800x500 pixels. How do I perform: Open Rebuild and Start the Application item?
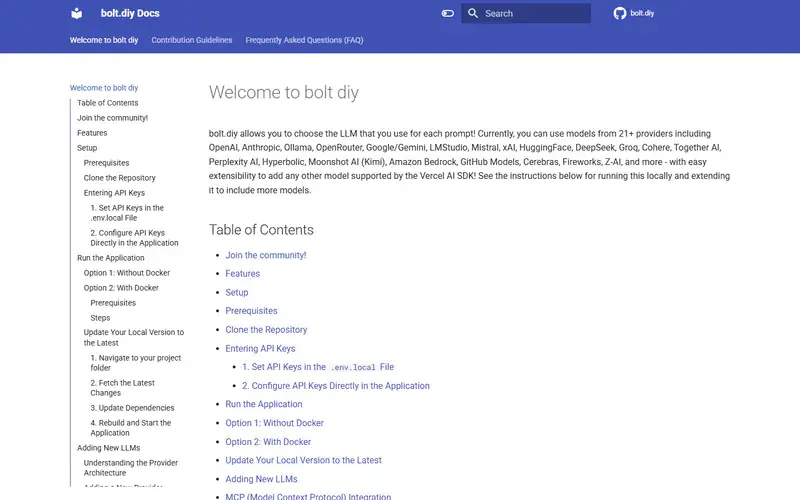click(131, 428)
